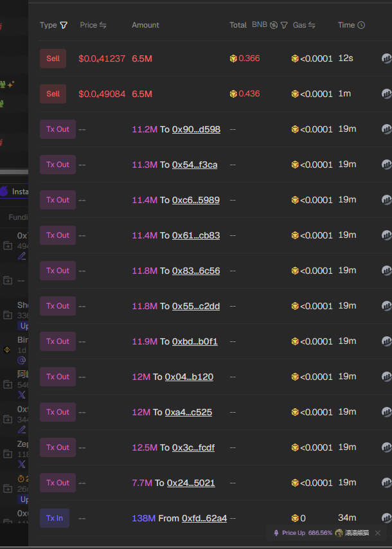Toggle the Gas column swap icon
This screenshot has width=392, height=549.
pyautogui.click(x=312, y=25)
